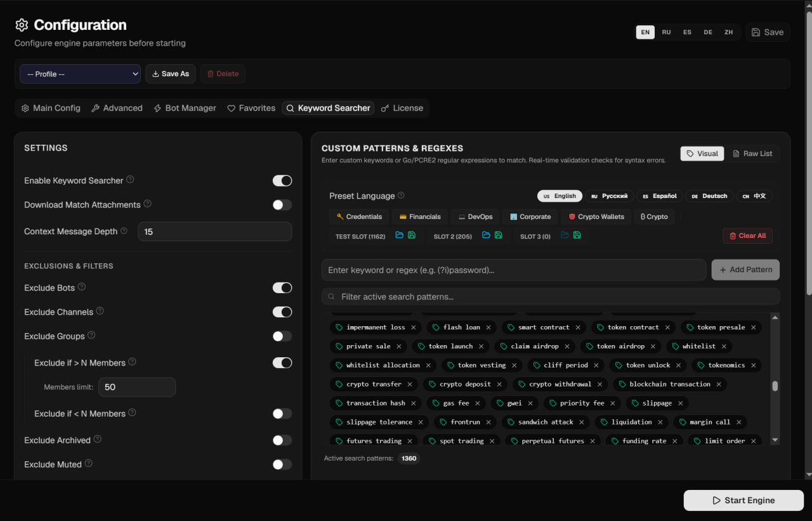812x521 pixels.
Task: Go to the License tab
Action: [402, 108]
